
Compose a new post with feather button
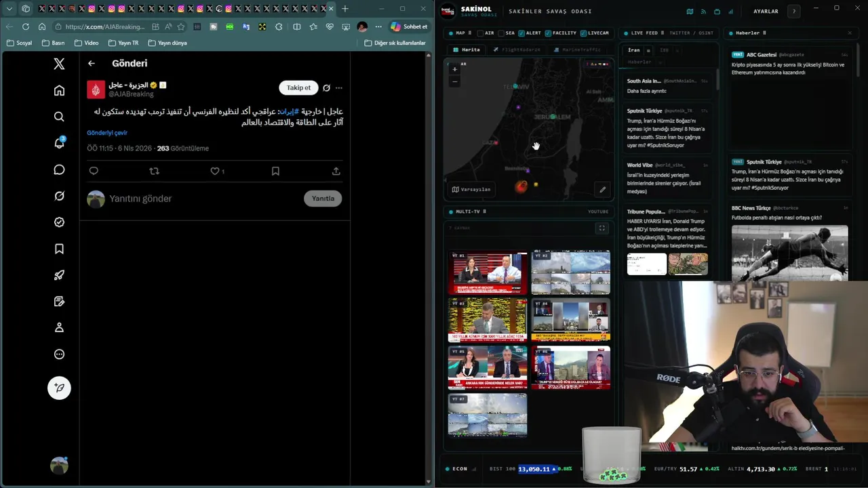pyautogui.click(x=59, y=388)
